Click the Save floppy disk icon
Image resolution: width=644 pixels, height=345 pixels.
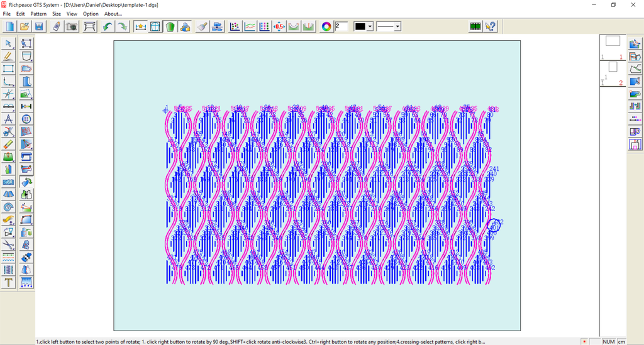[x=39, y=26]
